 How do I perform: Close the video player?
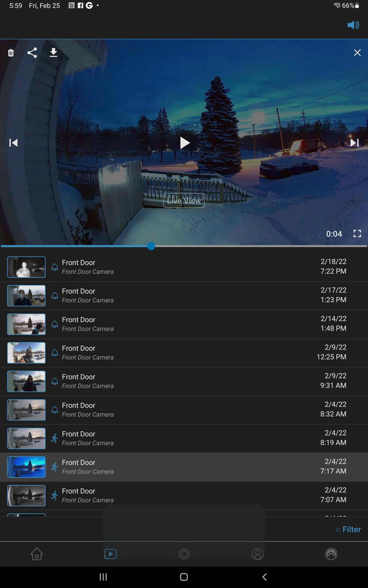click(357, 53)
